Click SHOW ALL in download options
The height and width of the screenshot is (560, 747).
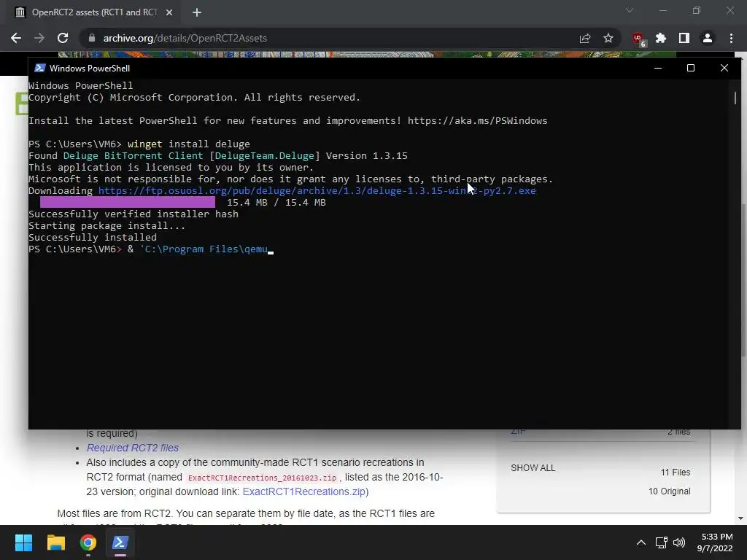533,468
